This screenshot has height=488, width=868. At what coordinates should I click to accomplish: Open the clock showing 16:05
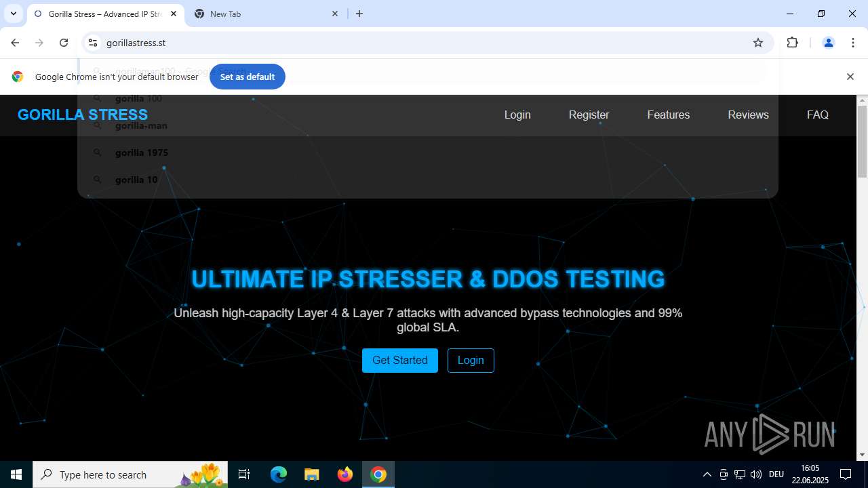[810, 474]
